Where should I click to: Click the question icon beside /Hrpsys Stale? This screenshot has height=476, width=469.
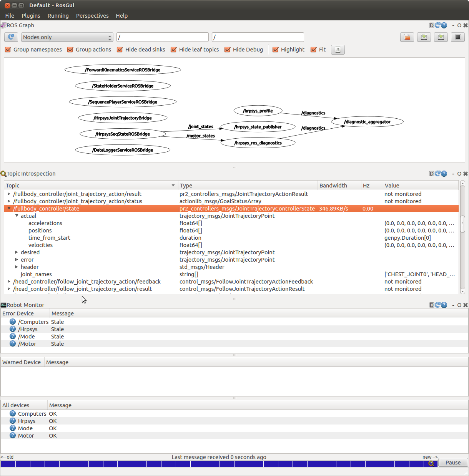click(13, 329)
